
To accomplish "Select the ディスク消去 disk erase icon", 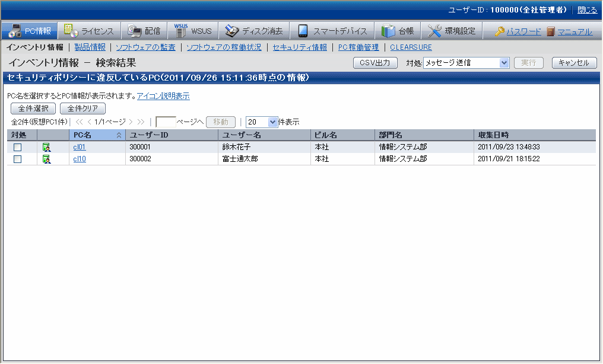I will coord(232,31).
